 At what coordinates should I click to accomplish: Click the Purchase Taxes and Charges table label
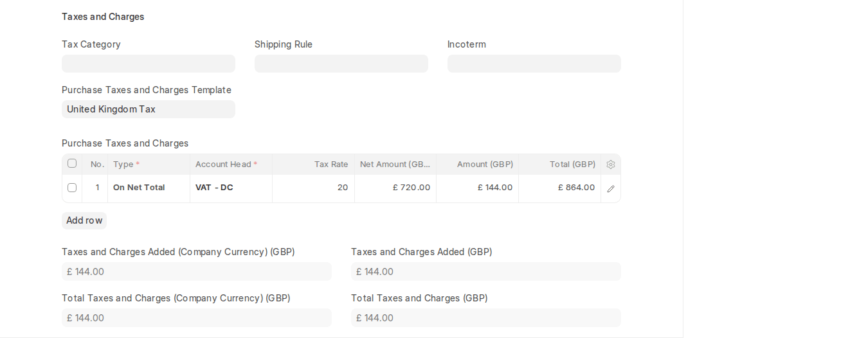[x=125, y=143]
